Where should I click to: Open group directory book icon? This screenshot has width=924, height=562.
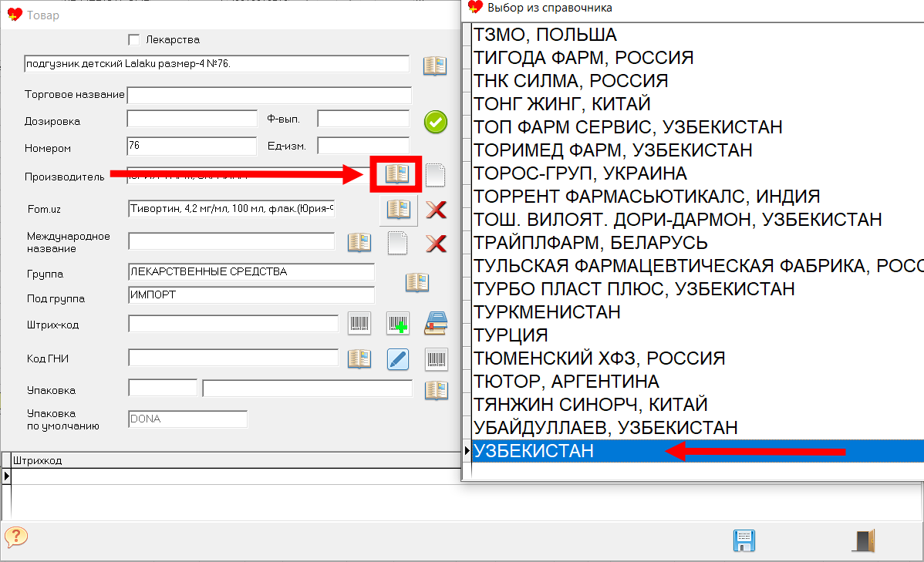(417, 282)
